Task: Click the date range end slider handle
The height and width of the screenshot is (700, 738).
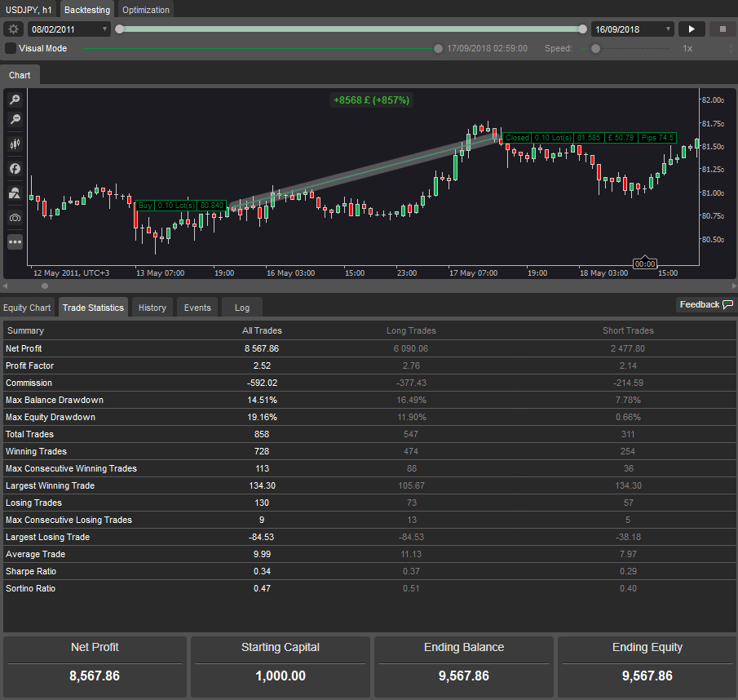Action: point(583,29)
